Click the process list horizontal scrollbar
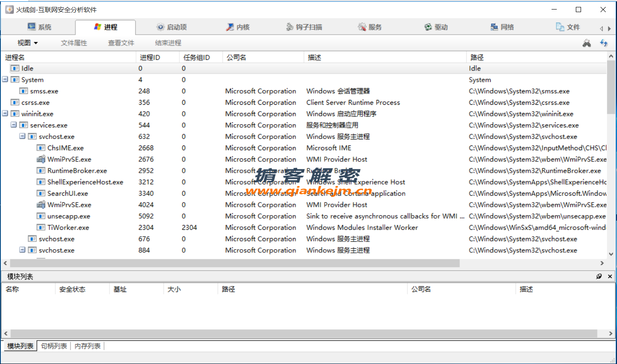 pos(235,263)
